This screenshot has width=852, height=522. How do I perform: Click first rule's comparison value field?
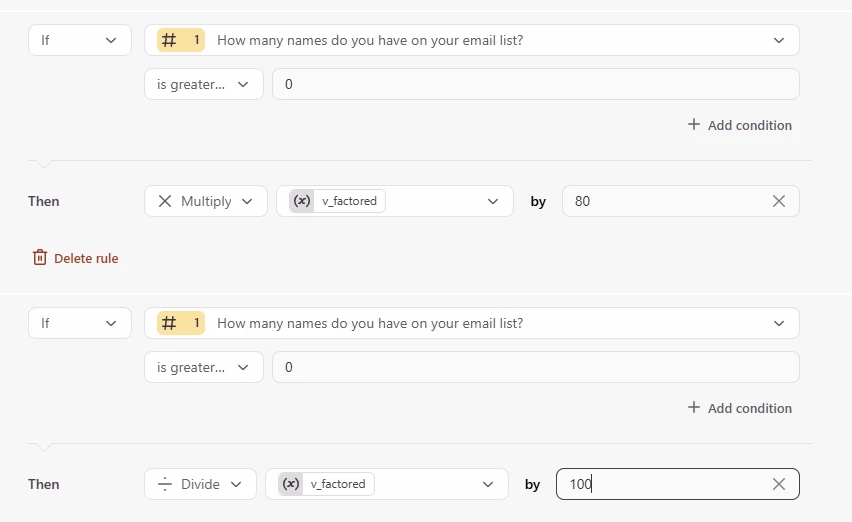535,85
